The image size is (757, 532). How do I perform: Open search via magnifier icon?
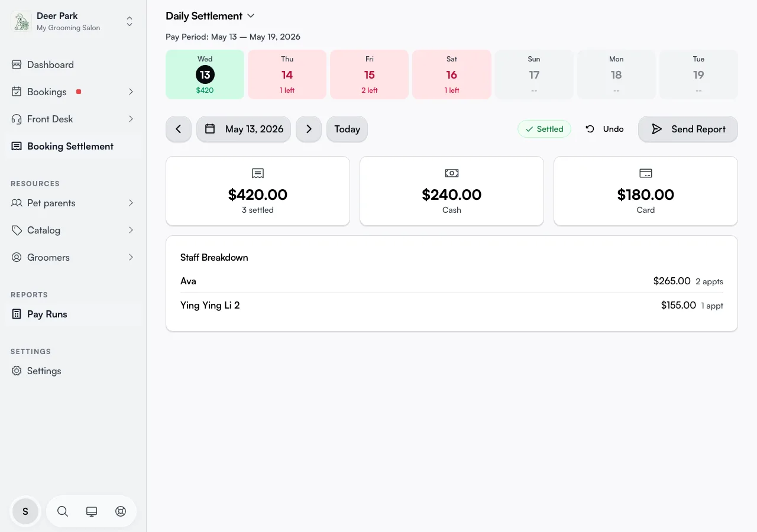[x=63, y=511]
